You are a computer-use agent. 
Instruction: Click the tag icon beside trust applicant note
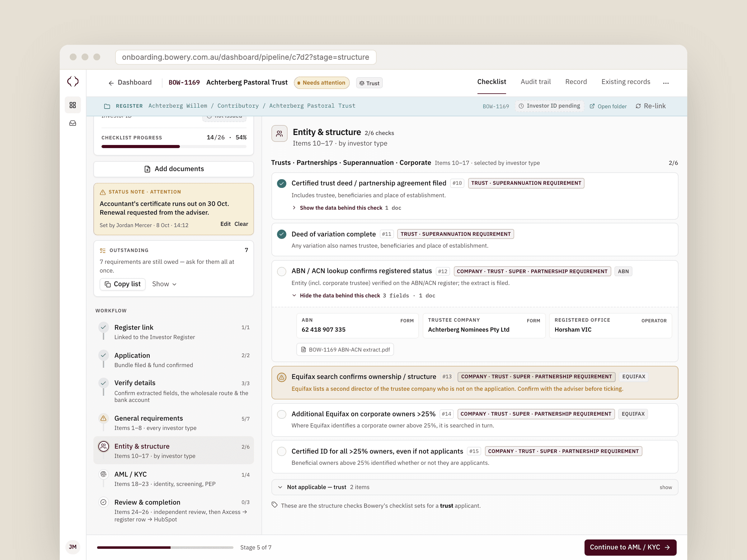click(275, 505)
